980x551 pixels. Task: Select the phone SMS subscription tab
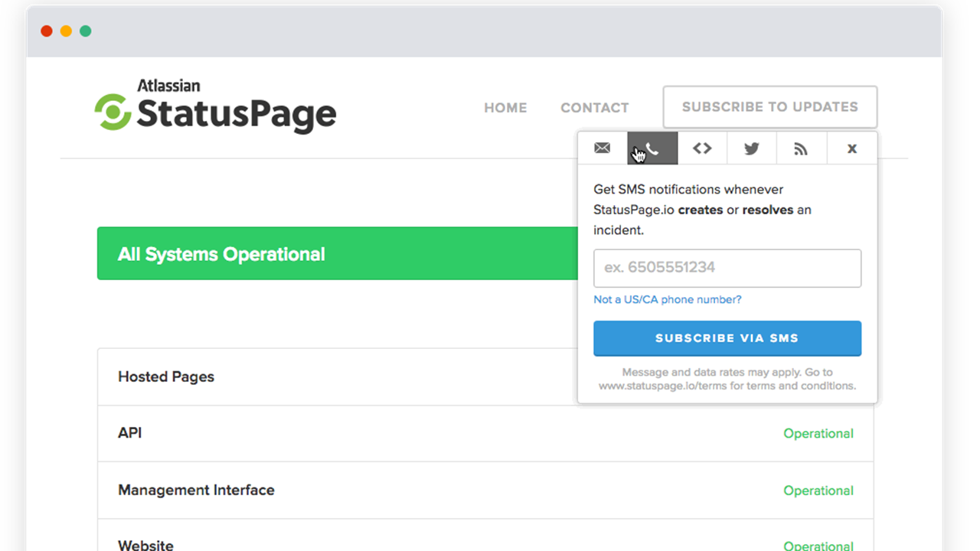click(652, 148)
